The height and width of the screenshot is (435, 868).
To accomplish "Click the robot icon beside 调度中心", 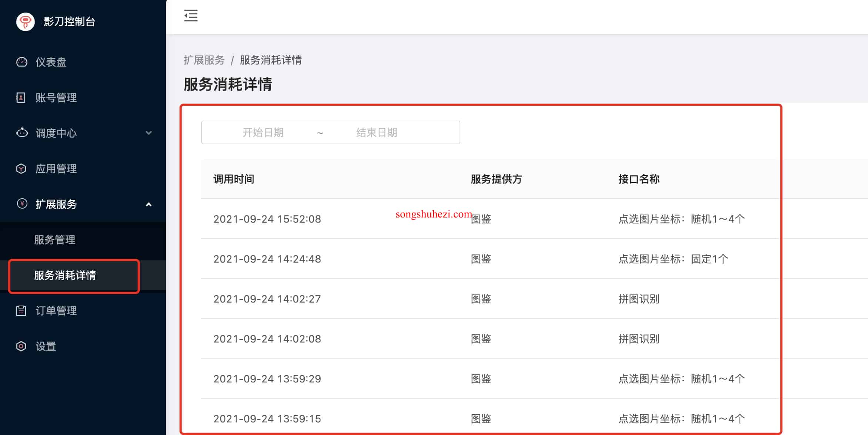I will [x=22, y=132].
